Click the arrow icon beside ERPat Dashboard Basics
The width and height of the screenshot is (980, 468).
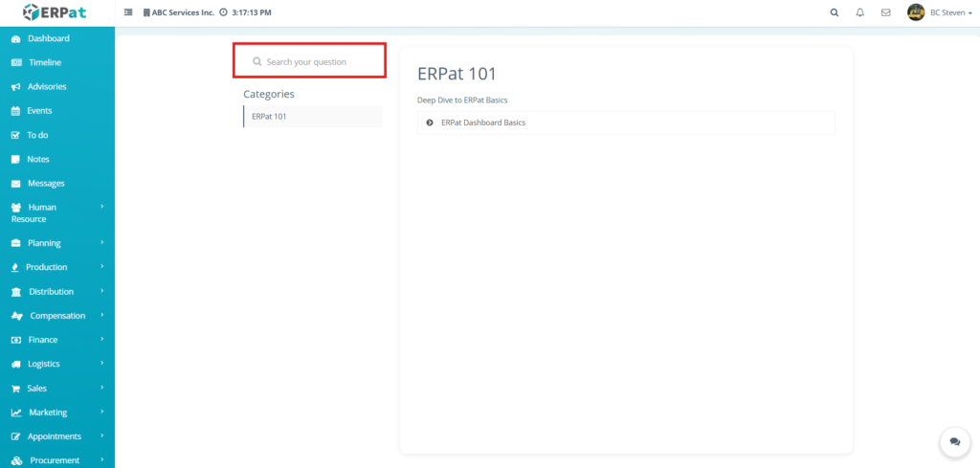click(x=430, y=123)
